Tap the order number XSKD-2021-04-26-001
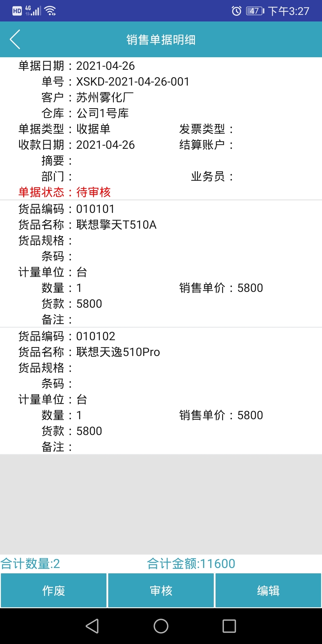This screenshot has width=322, height=644. pos(133,82)
